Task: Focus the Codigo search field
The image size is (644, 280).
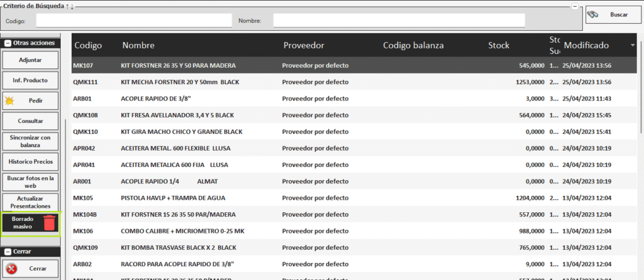Action: pyautogui.click(x=133, y=21)
